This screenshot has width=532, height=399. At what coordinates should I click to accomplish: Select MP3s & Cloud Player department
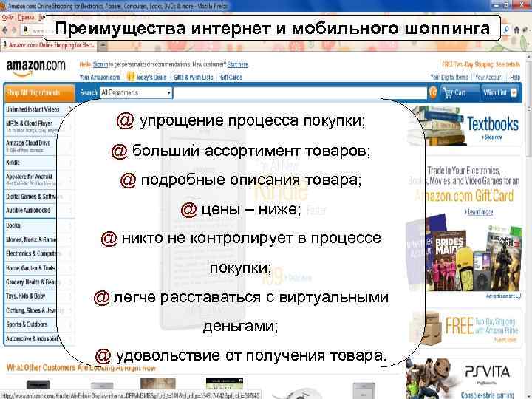coord(29,123)
